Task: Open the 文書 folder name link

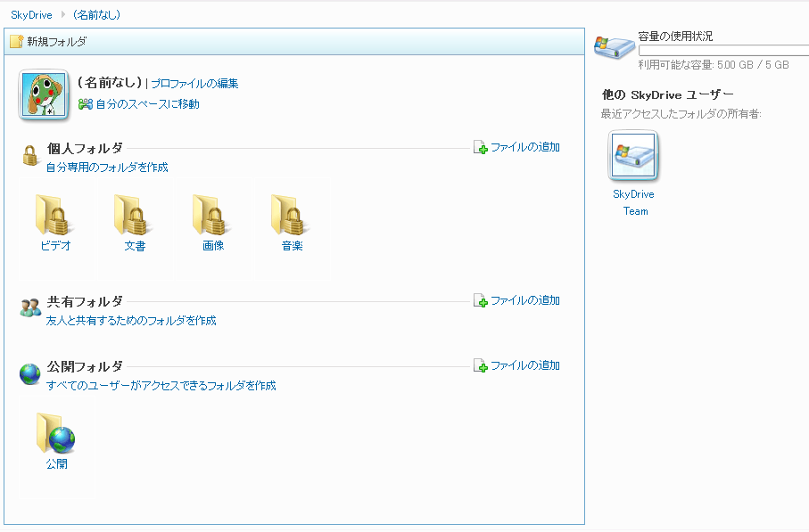Action: tap(135, 246)
